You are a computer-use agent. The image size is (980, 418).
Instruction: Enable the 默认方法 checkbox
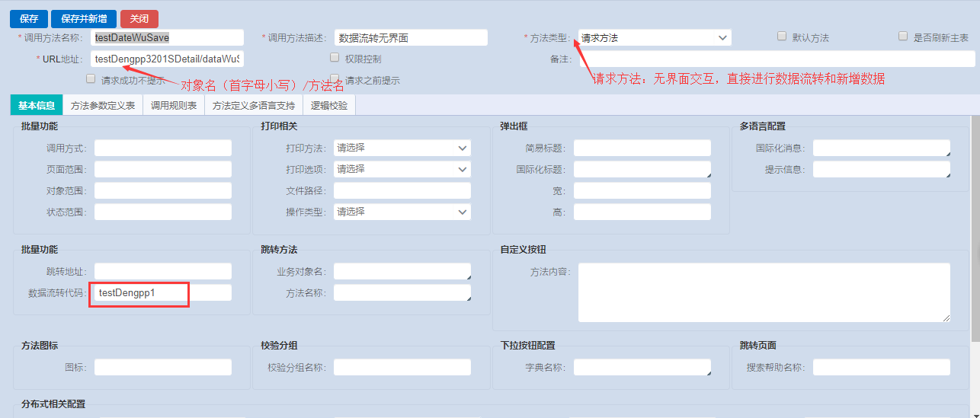[x=782, y=37]
